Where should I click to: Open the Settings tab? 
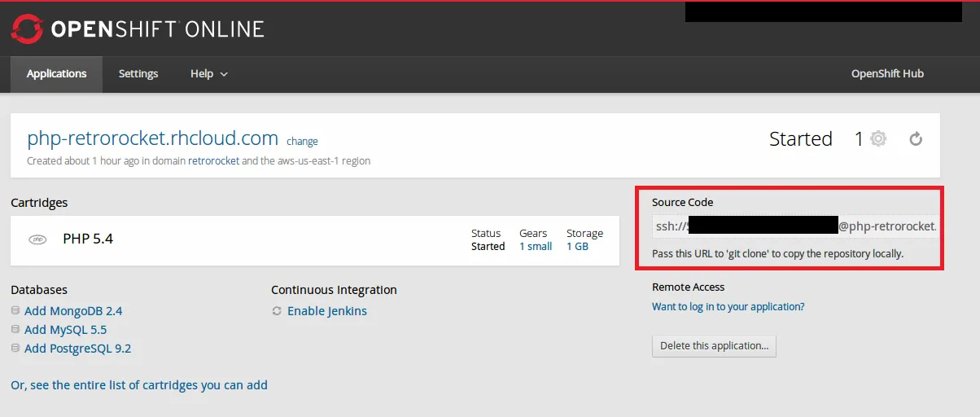coord(138,74)
